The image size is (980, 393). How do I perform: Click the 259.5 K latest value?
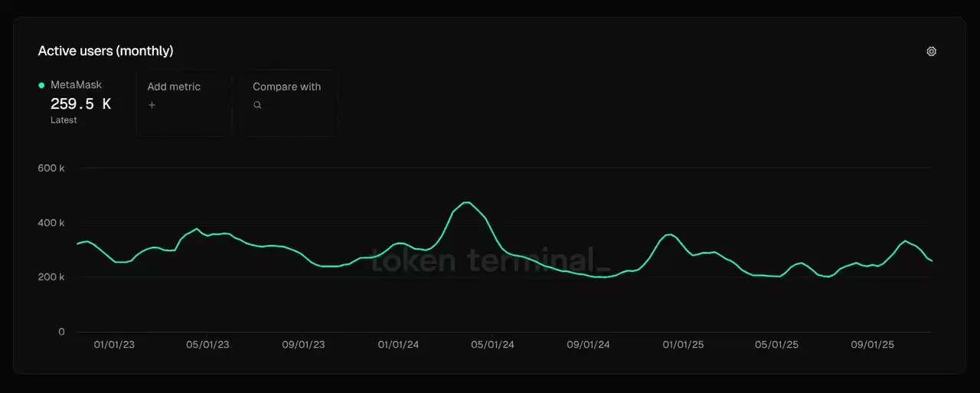click(x=80, y=104)
